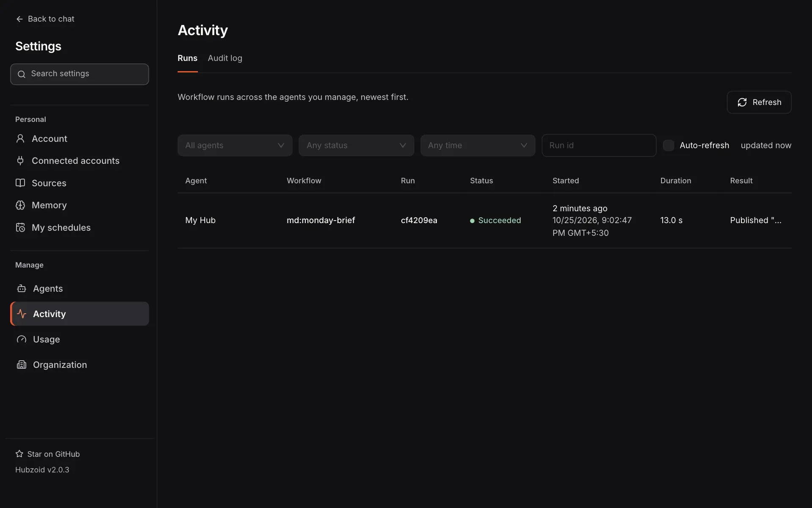Click the green Succeeded status dot

472,221
